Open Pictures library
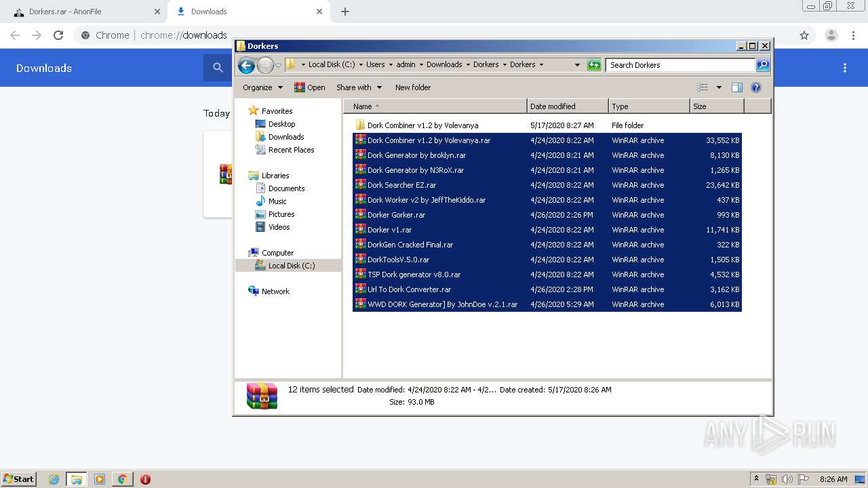The height and width of the screenshot is (488, 868). [275, 214]
